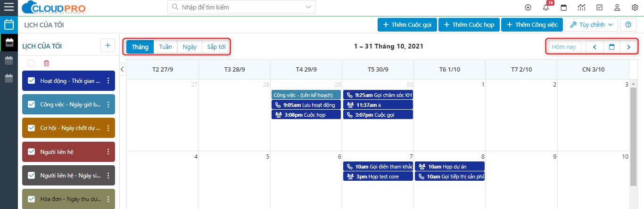Add a new calendar with plus button

[107, 46]
